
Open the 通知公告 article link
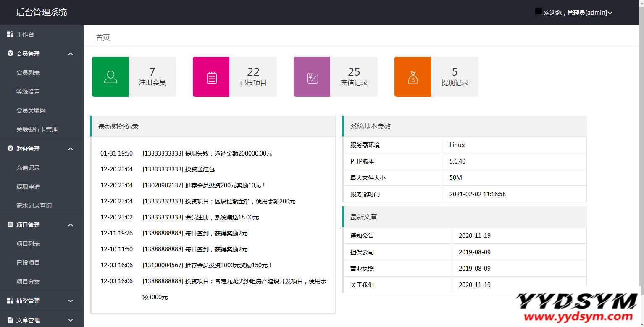coord(362,236)
